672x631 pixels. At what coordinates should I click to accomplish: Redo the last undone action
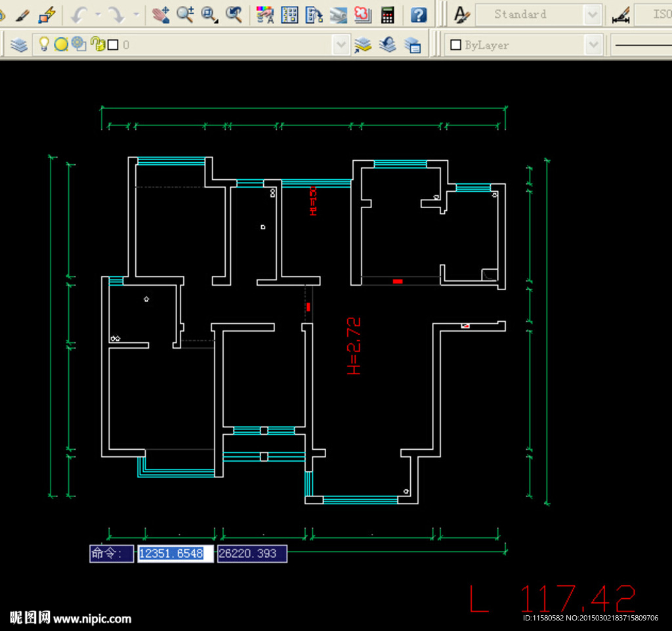click(x=116, y=16)
